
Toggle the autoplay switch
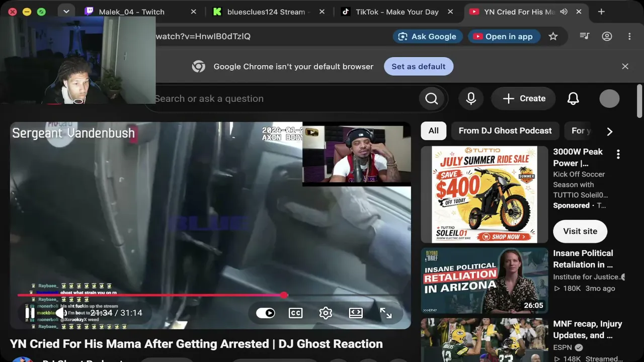[x=266, y=313]
